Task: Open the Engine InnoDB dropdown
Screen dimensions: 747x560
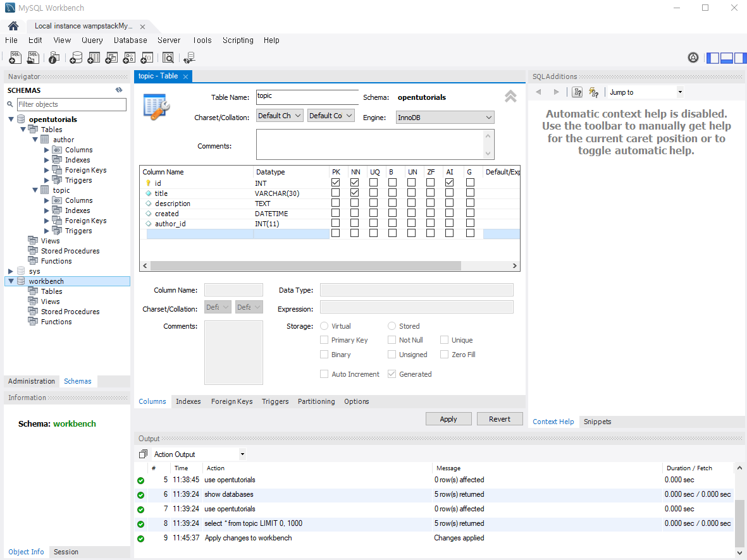Action: pos(445,118)
